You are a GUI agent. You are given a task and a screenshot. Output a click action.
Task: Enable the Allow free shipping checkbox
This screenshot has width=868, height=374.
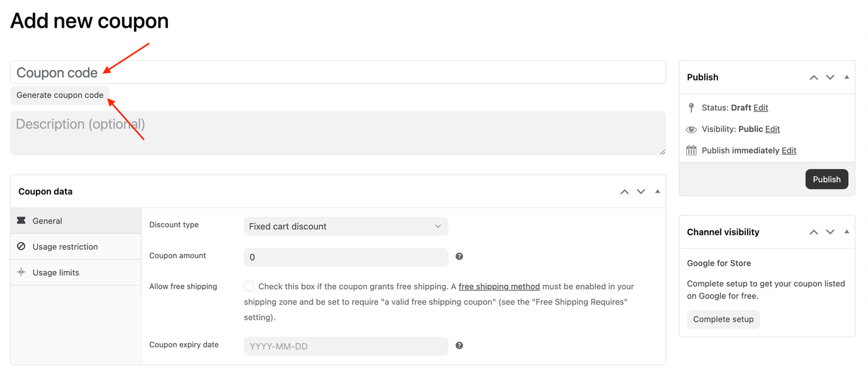[249, 286]
